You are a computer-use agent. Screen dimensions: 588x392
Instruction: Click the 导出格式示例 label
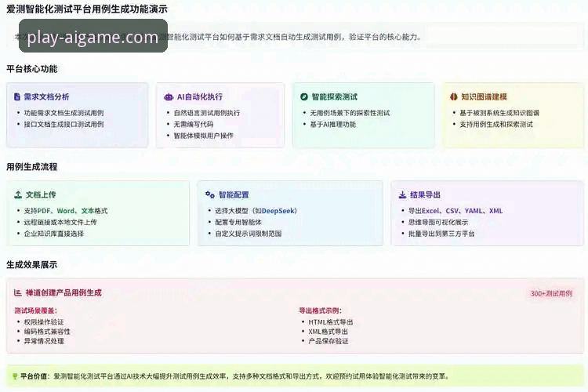click(320, 310)
